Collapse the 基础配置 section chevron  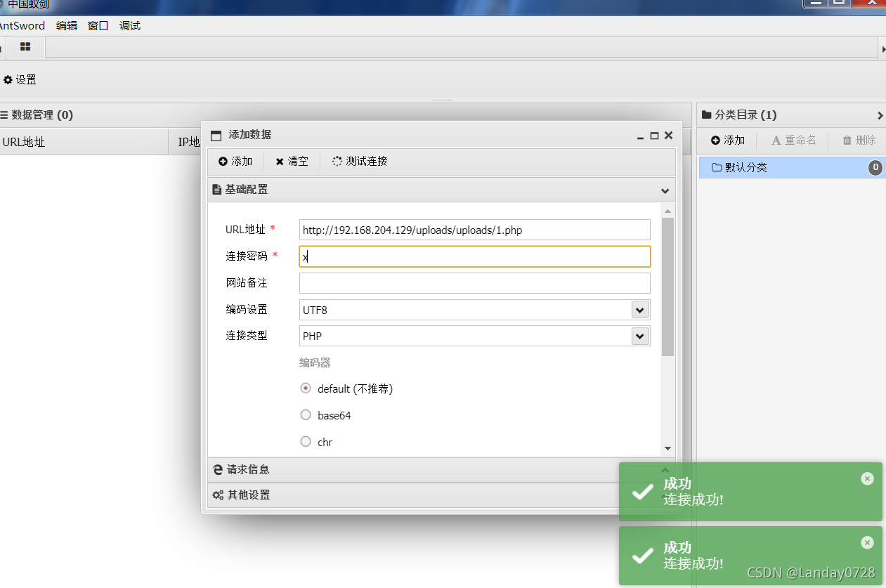[665, 190]
